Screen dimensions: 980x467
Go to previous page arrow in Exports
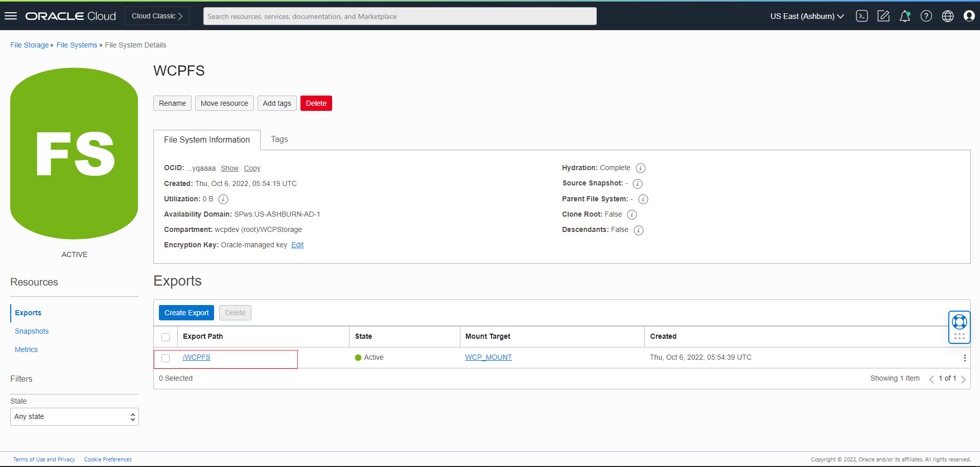[931, 379]
